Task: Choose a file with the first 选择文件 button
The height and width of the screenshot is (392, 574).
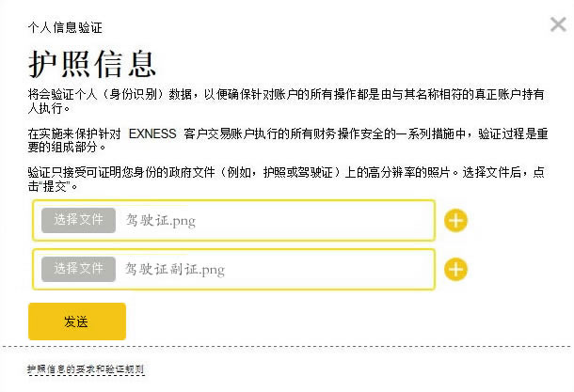Action: (x=78, y=220)
